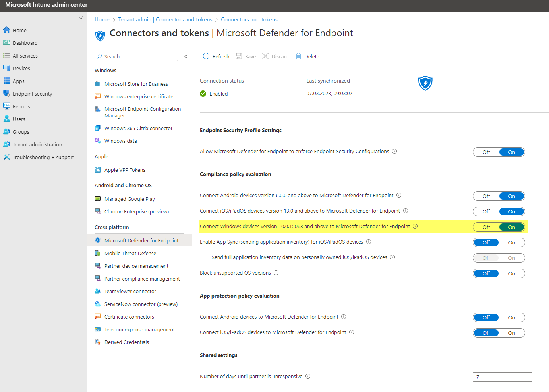Click the last synchronized timestamp 07.03.2023, 09:03:07

[329, 94]
